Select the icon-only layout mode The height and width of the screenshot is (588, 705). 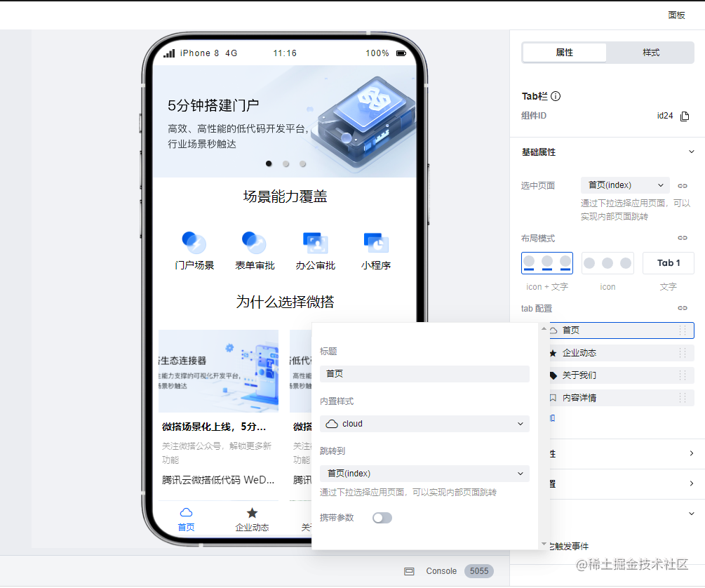[607, 263]
